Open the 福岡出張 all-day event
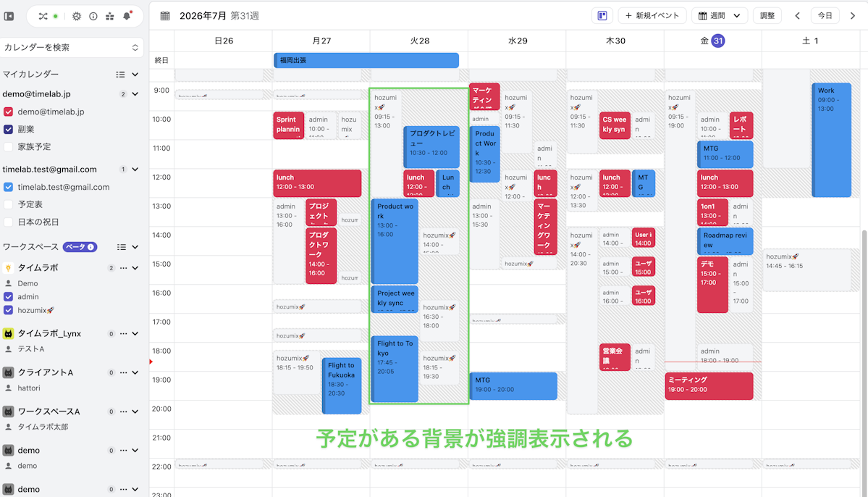868x497 pixels. (x=366, y=60)
